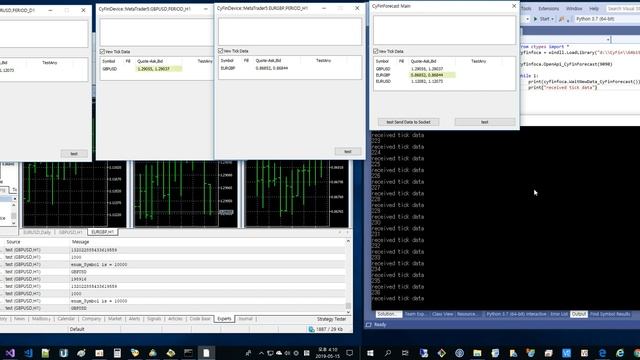Viewport: 640px width, 360px height.
Task: Open the Window menu in Visual Studio
Action: coord(574,9)
